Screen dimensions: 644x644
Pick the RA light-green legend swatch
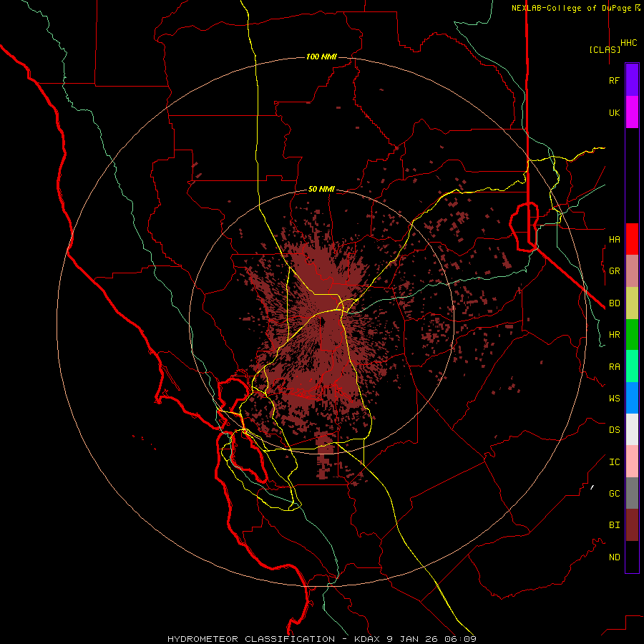632,366
